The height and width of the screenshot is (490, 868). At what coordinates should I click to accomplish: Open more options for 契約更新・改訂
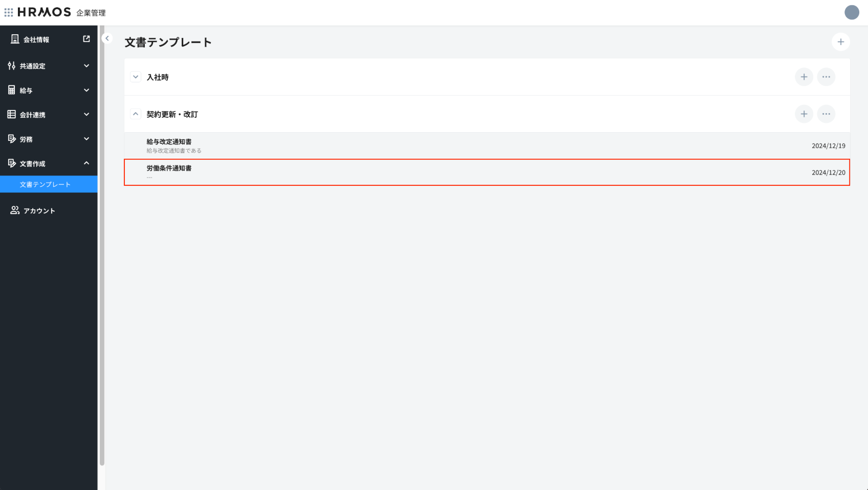pos(826,114)
